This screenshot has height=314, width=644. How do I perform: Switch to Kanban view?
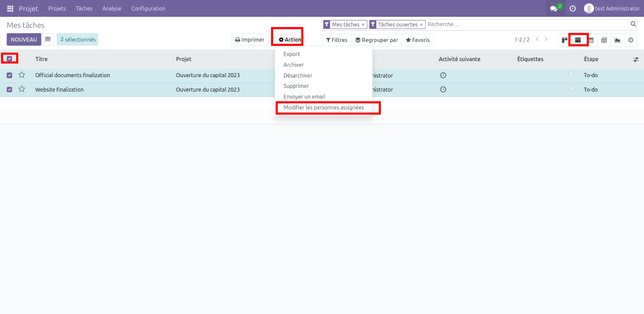(565, 40)
